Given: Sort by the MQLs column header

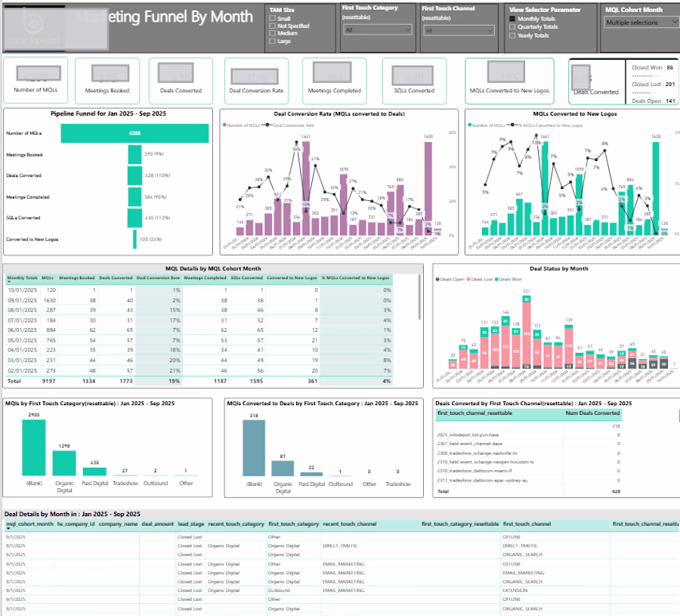Looking at the screenshot, I should click(48, 277).
